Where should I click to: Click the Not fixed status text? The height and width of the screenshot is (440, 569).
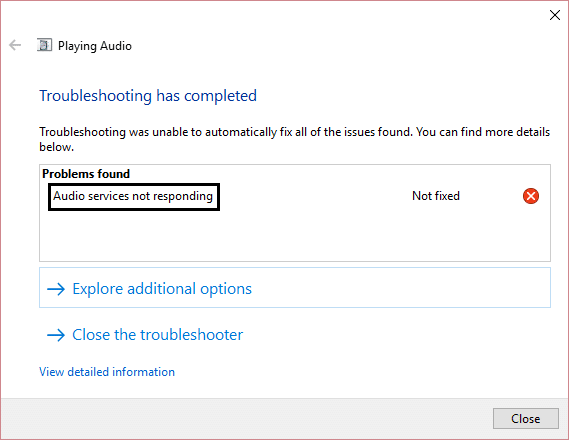pos(436,196)
